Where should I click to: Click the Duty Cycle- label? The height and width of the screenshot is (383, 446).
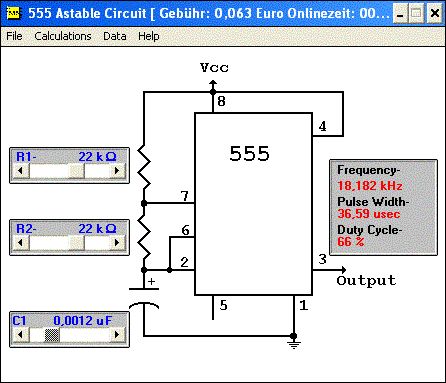click(x=370, y=230)
